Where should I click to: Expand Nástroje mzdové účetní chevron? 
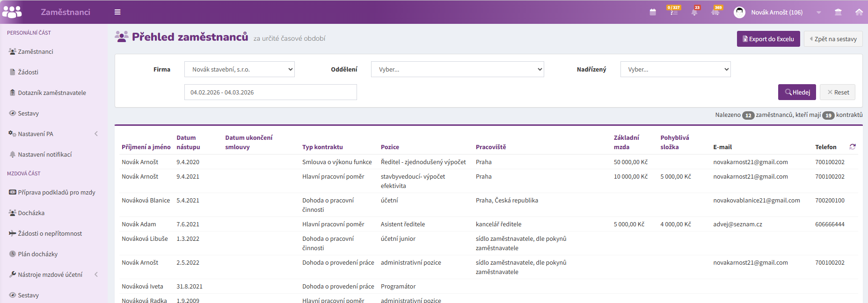(96, 274)
